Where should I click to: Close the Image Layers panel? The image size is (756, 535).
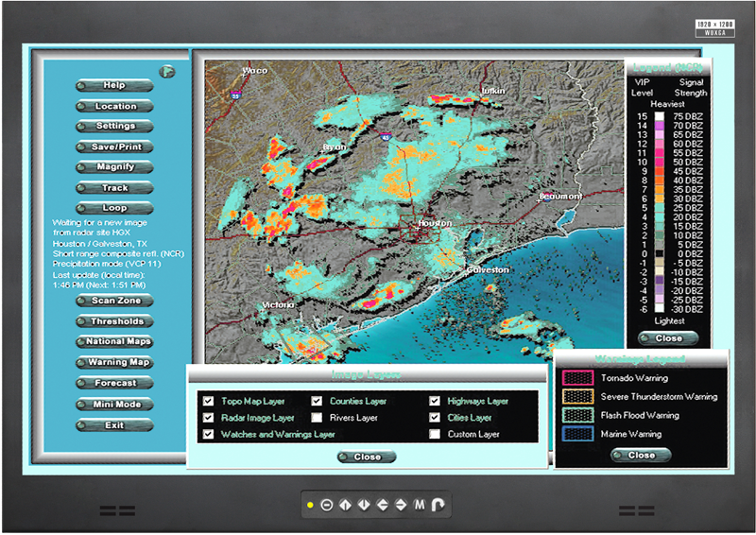[367, 457]
